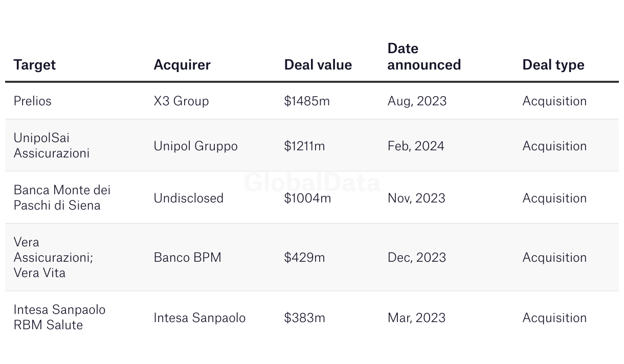624x364 pixels.
Task: Click the $429m deal value cell
Action: pyautogui.click(x=304, y=257)
